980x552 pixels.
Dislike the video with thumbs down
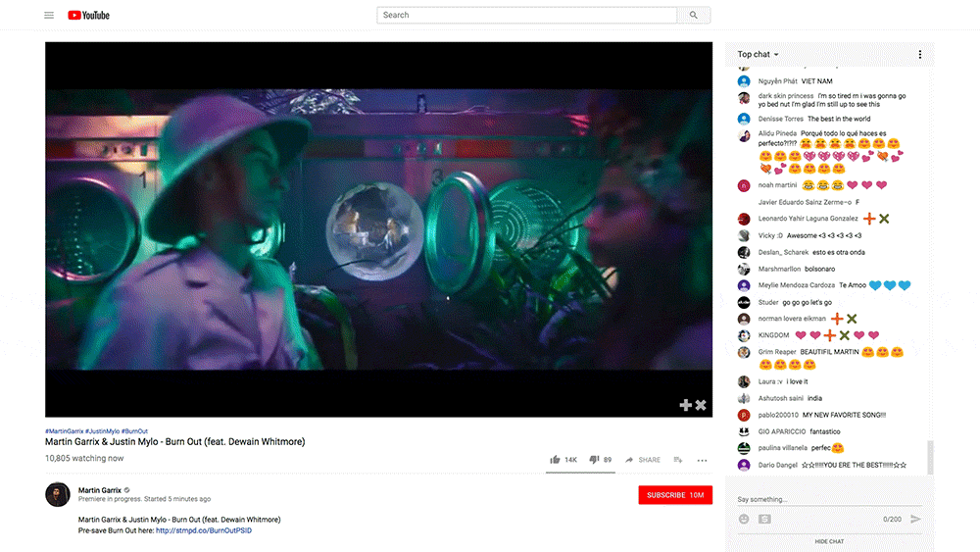(594, 459)
